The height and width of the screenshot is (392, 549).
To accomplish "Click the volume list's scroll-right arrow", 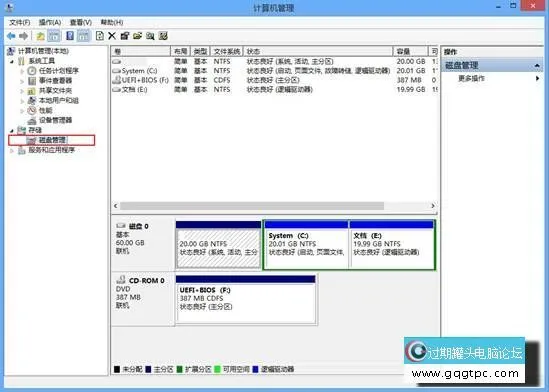I will point(433,206).
